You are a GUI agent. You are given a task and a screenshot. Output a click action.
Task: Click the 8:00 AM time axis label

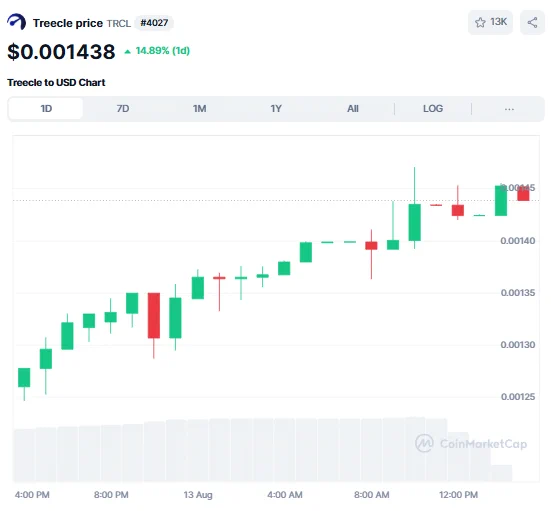[x=371, y=495]
